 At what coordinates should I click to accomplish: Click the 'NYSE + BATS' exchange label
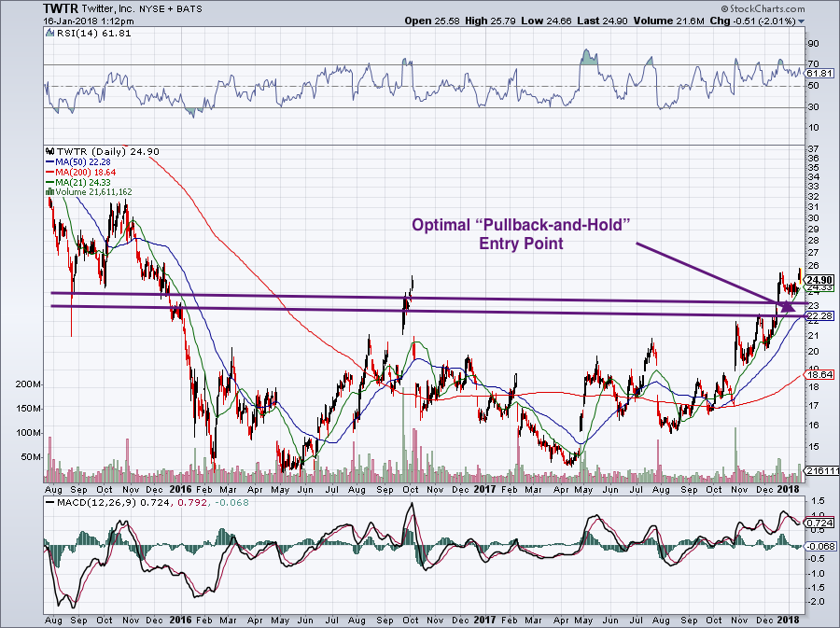(172, 8)
